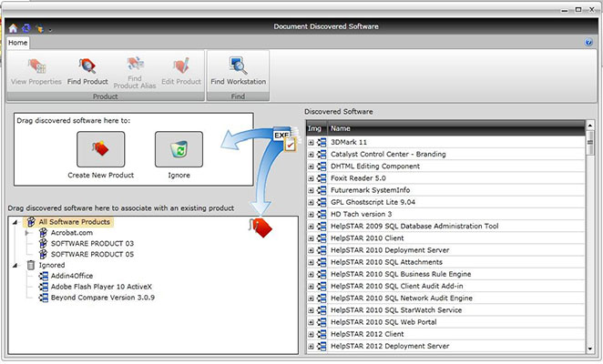Click the blue refresh icon in the title bar
603x364 pixels.
coord(26,27)
